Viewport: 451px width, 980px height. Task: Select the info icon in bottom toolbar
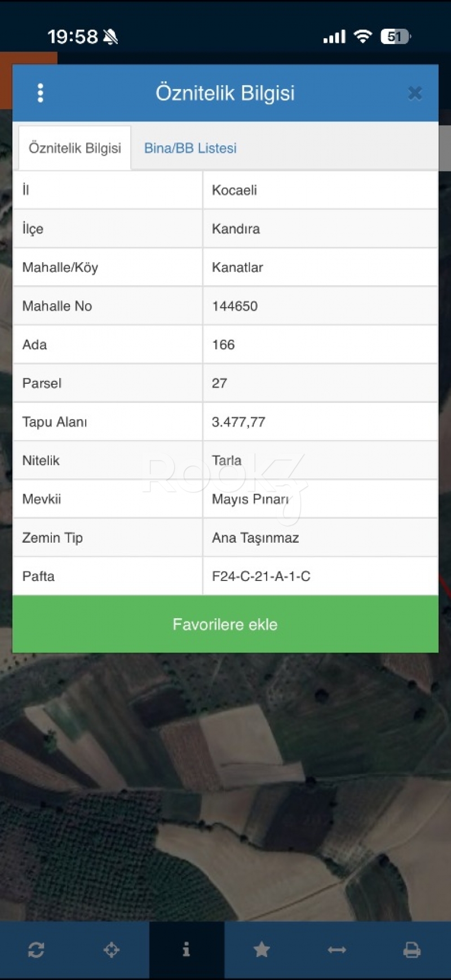[187, 950]
